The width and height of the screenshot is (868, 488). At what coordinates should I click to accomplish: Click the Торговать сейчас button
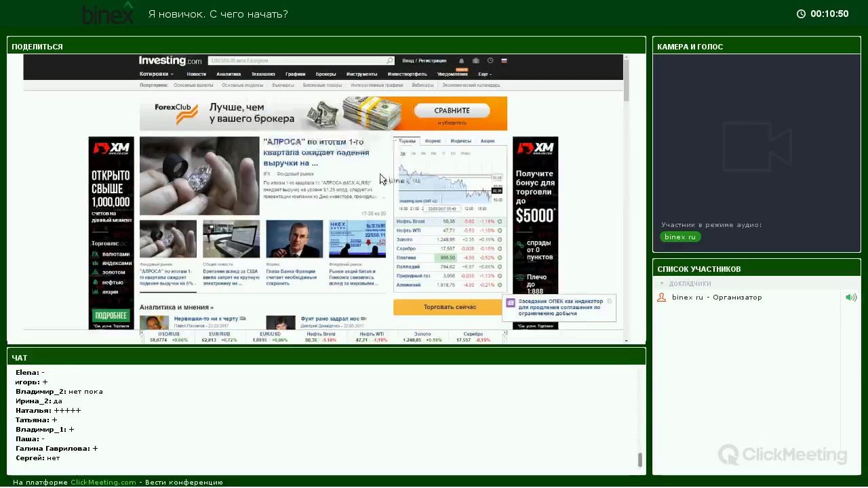450,307
